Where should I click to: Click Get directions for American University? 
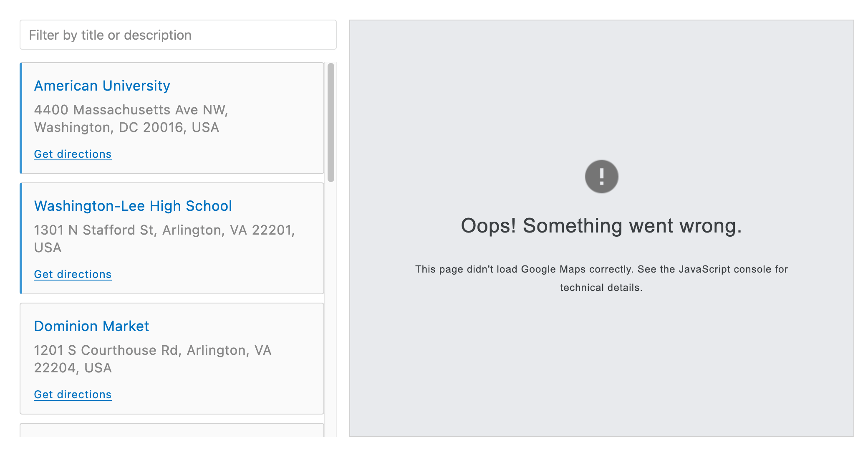[x=72, y=154]
